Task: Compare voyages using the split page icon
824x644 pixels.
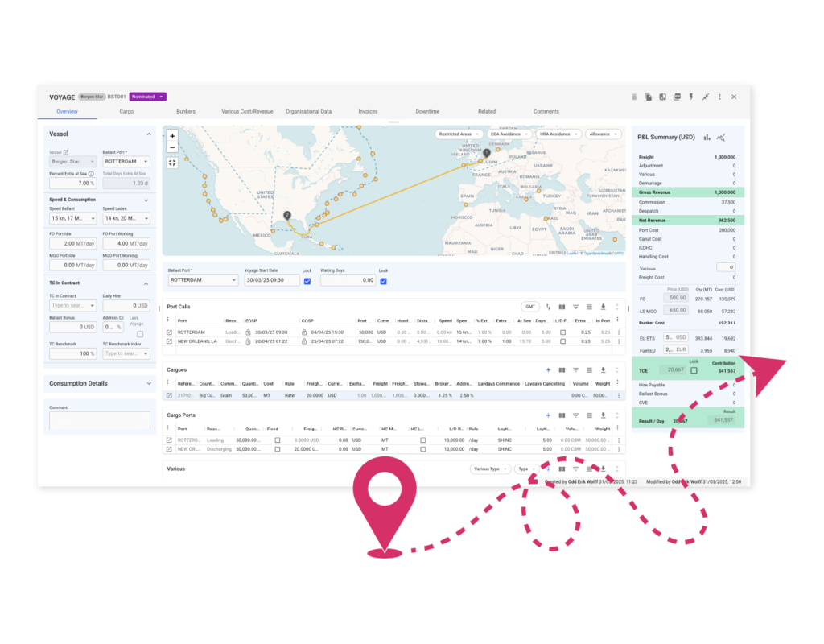Action: point(663,97)
